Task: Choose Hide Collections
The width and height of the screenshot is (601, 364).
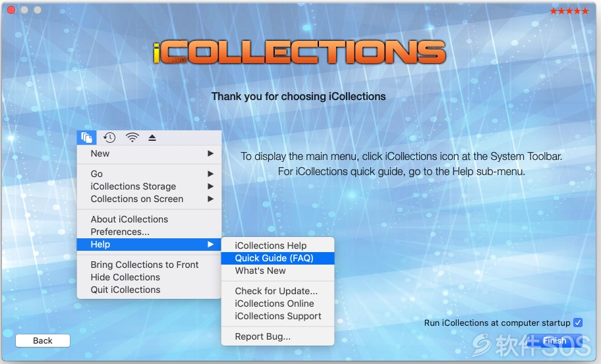Action: point(149,277)
